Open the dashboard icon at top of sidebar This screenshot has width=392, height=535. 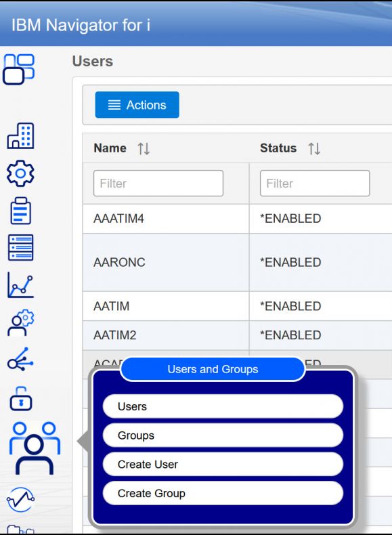pos(19,69)
